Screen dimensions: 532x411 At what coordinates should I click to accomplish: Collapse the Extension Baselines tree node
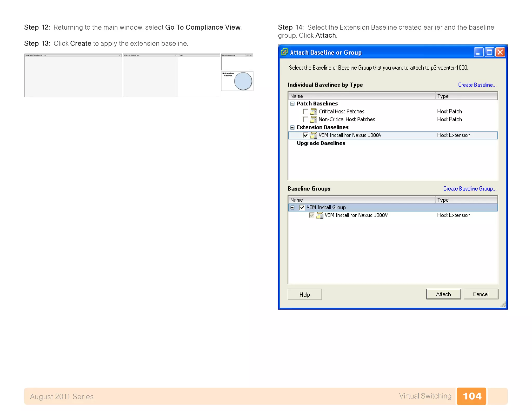click(x=292, y=127)
